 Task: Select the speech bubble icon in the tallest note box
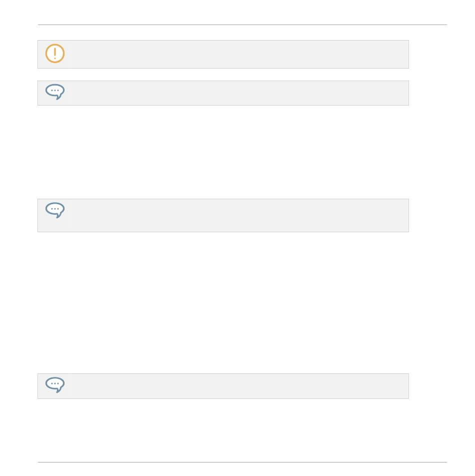coord(55,210)
